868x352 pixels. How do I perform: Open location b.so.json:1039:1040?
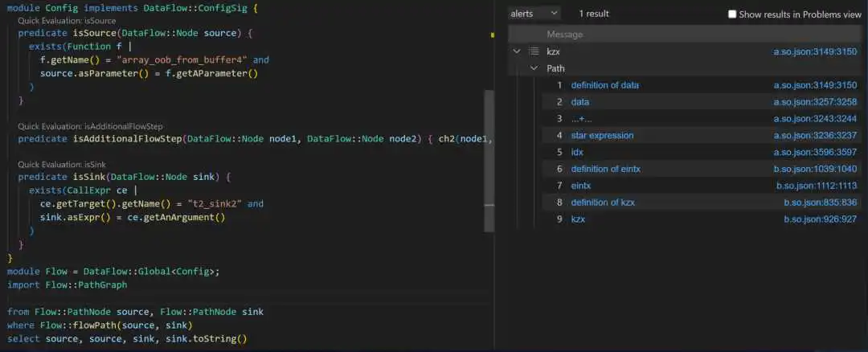pyautogui.click(x=815, y=169)
